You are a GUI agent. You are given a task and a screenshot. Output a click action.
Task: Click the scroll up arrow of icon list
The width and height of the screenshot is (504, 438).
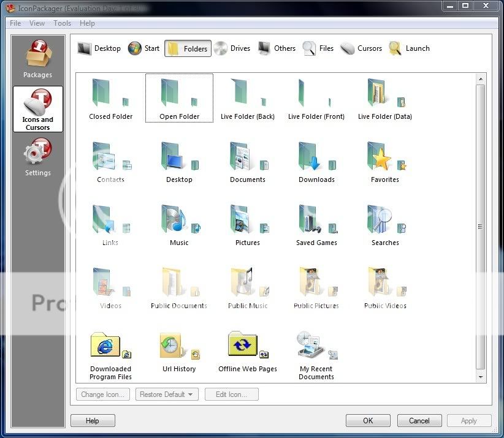[481, 78]
